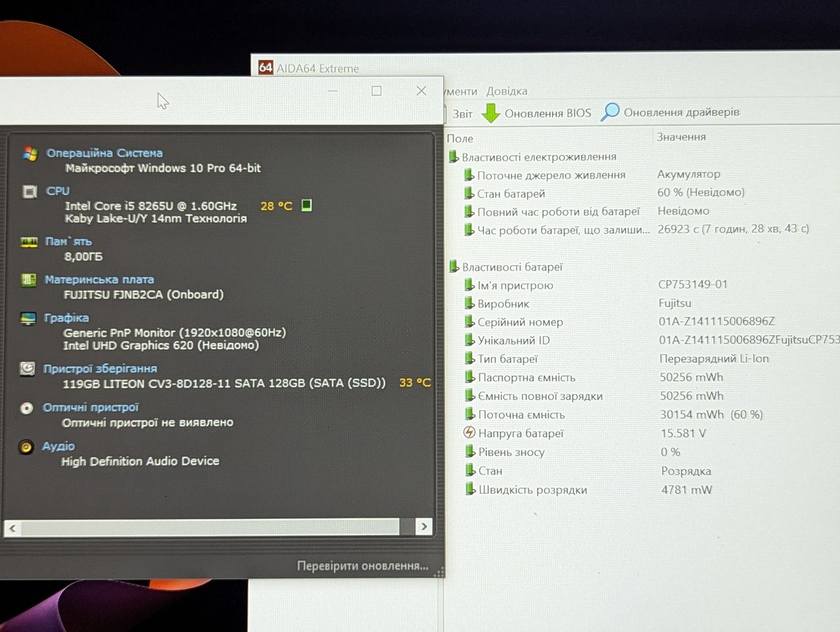Click the CPU chip icon
Viewport: 840px width, 632px height.
pos(30,192)
